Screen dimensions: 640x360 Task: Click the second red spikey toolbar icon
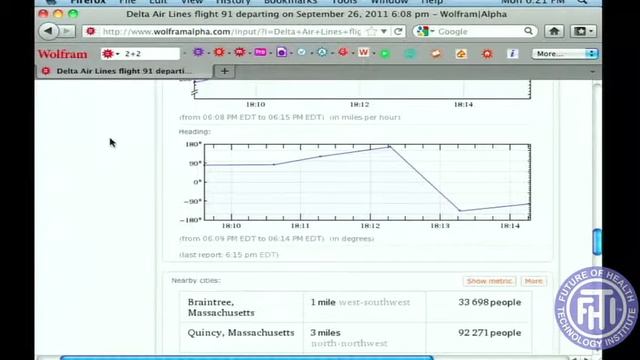click(219, 52)
